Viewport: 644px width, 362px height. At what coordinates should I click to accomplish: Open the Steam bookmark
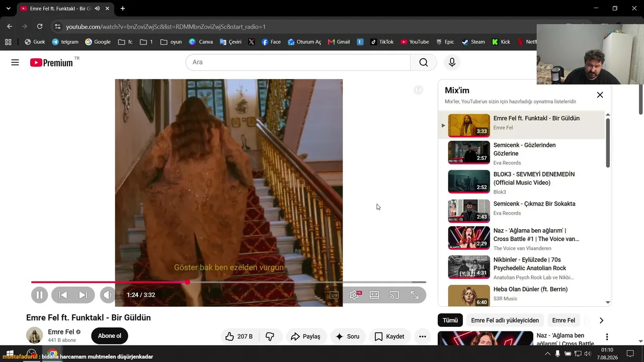click(x=473, y=42)
